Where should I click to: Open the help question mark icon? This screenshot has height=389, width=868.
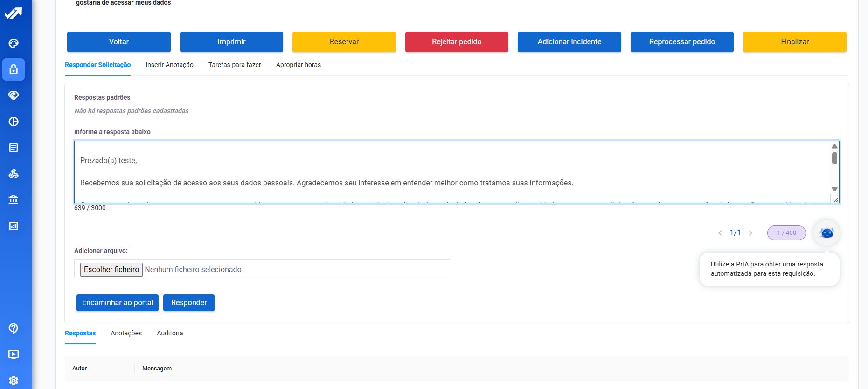[14, 328]
